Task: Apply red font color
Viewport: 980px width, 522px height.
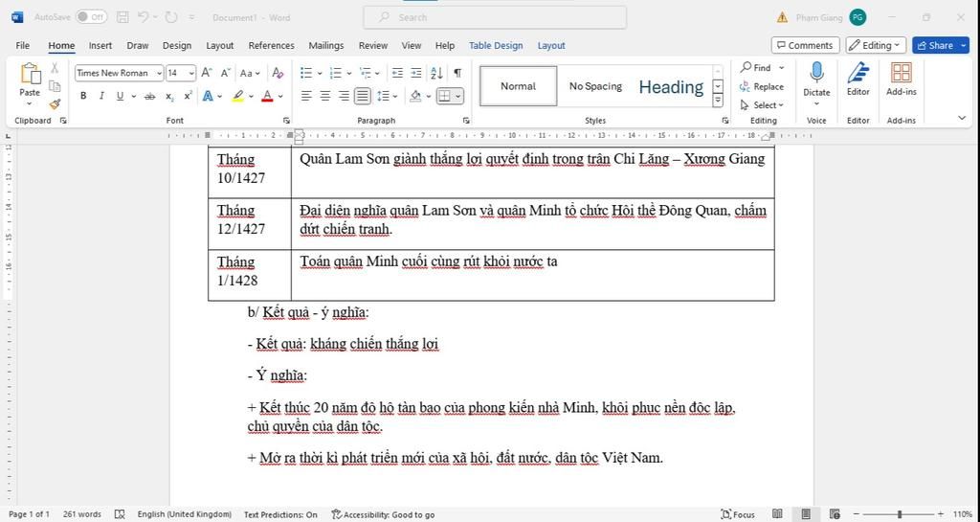Action: [267, 97]
